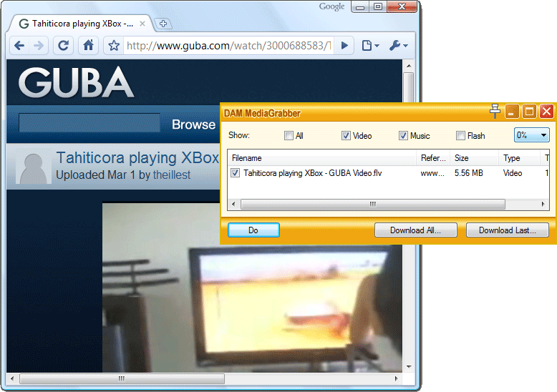Enable the All filter checkbox

(x=289, y=136)
